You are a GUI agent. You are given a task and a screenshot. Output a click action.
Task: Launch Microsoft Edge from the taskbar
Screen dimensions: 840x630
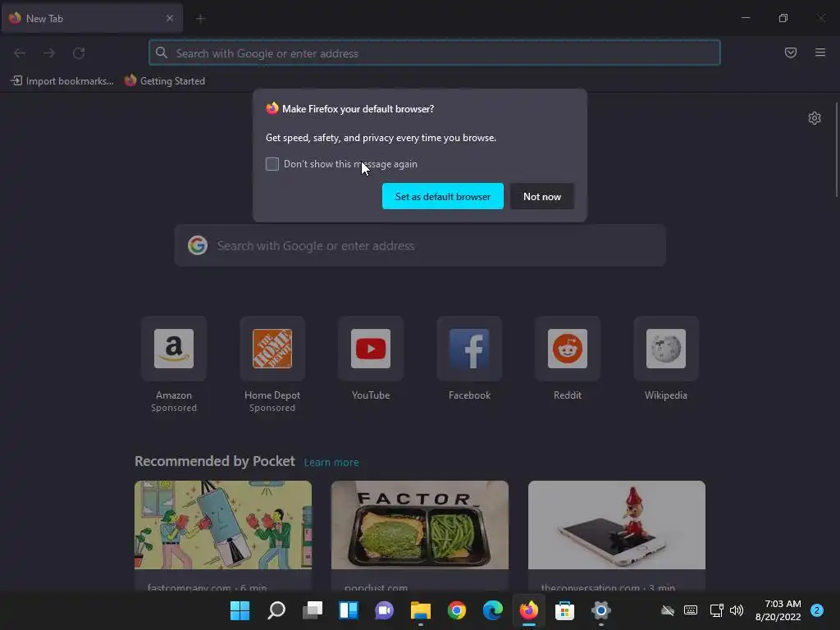493,610
